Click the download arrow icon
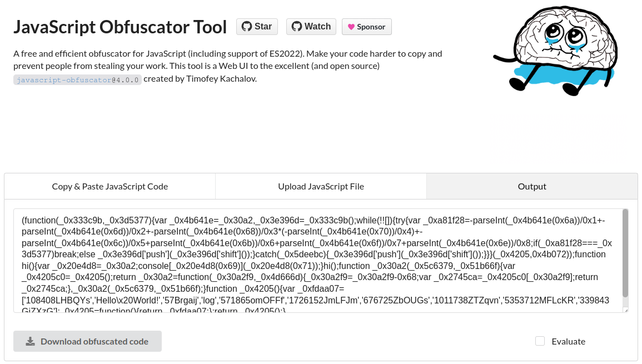The image size is (642, 364). (x=31, y=341)
